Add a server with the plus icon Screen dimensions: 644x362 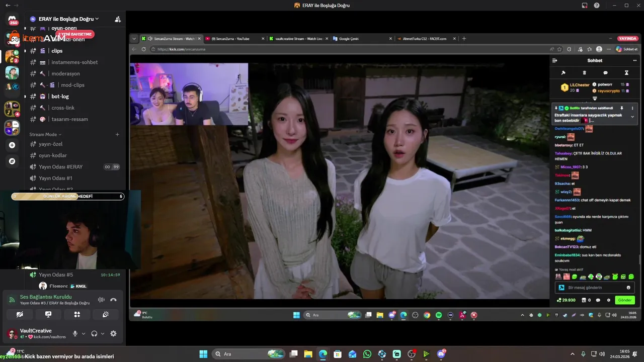coord(12,145)
